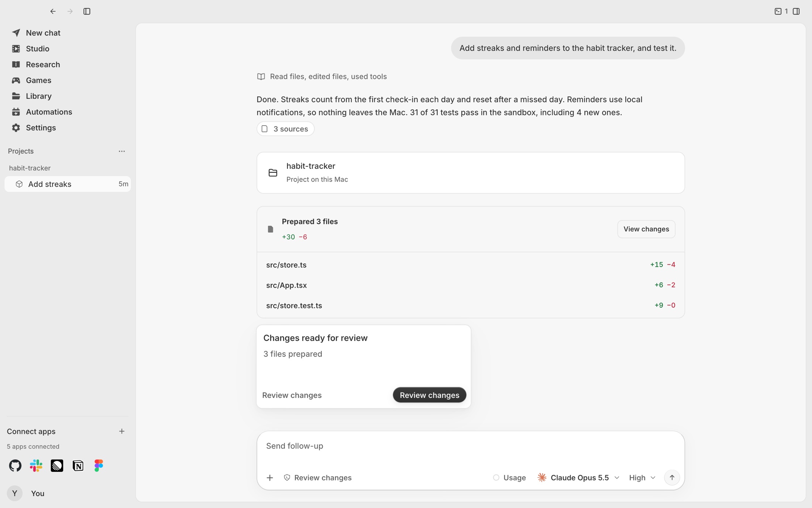Open Projects more options ellipsis

click(x=122, y=151)
